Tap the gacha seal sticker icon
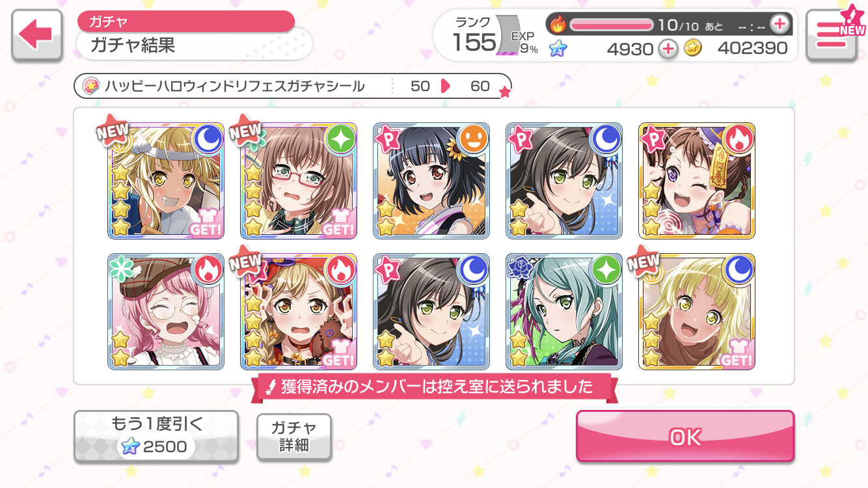This screenshot has height=488, width=868. [90, 86]
